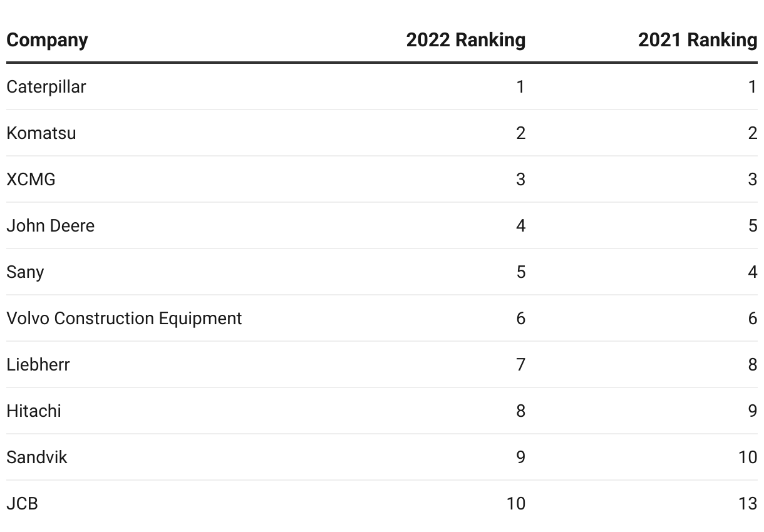Select the Caterpillar company cell

[x=46, y=86]
